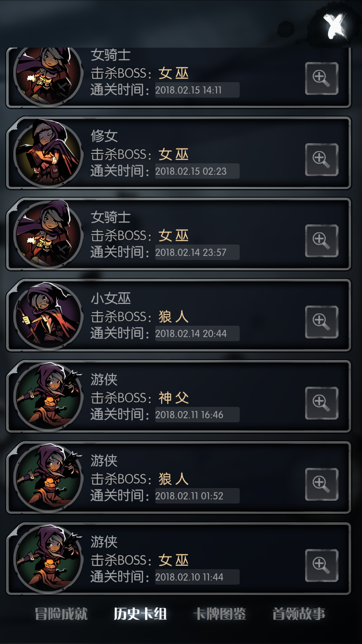
Task: Tap 游侠 portrait for the 神父 kill
Action: (x=48, y=396)
